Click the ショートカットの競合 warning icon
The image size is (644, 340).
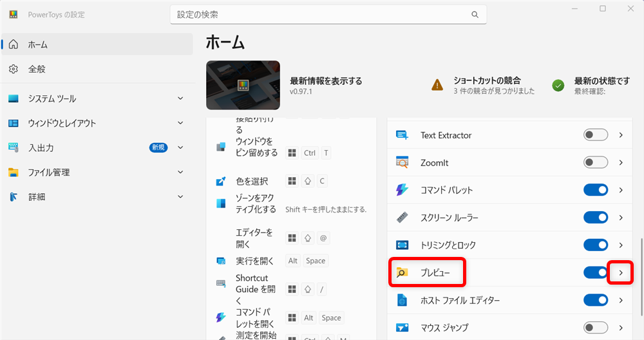point(437,86)
